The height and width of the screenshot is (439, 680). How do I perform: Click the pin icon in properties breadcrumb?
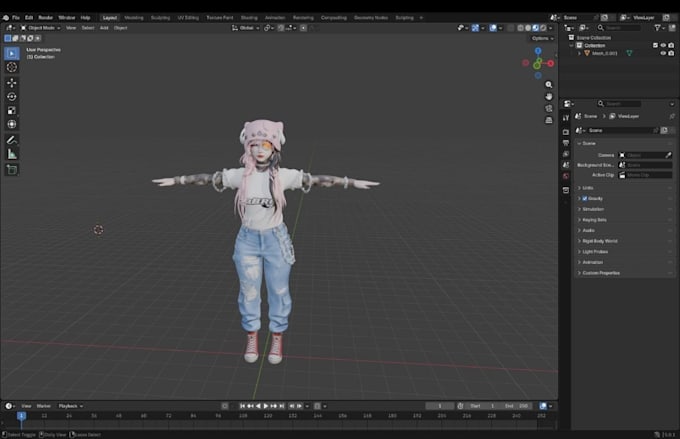click(672, 116)
